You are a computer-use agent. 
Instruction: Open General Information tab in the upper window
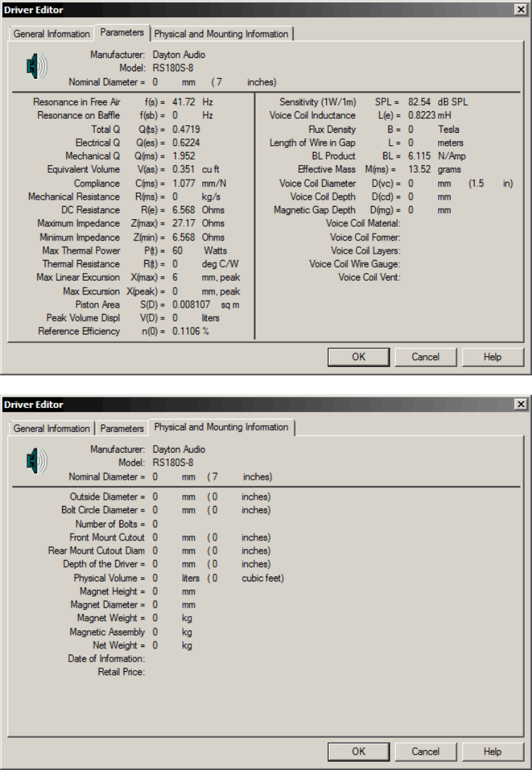coord(52,34)
